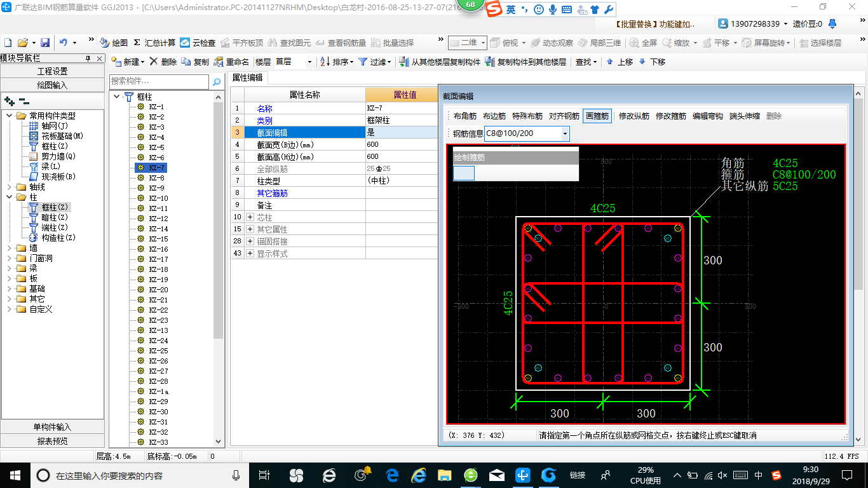This screenshot has height=488, width=868.
Task: Click the 搜索构件 search input field
Action: point(159,81)
